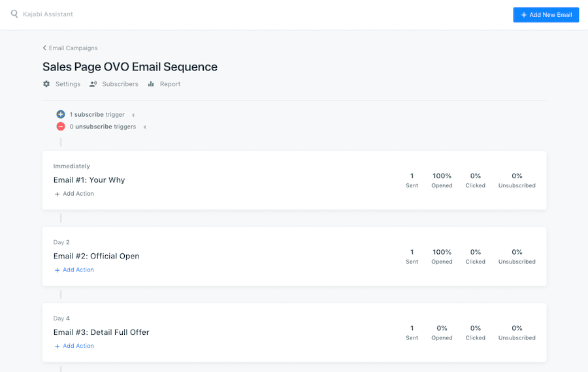This screenshot has width=588, height=372.
Task: Click the Sales Page OVO Email Sequence title
Action: click(x=130, y=67)
